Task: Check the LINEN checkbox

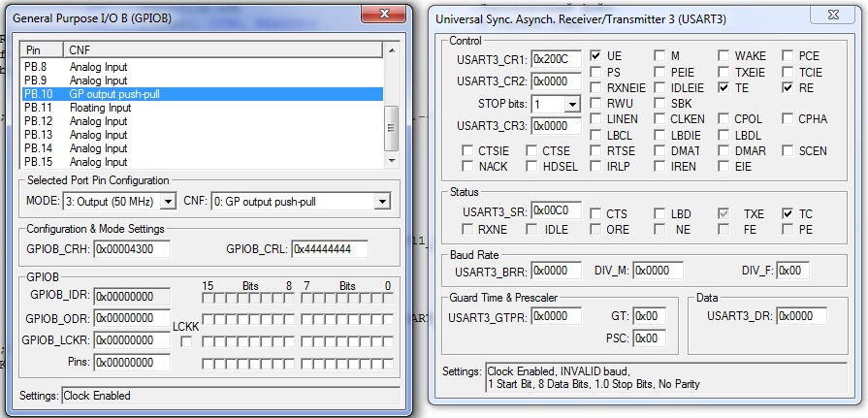Action: coord(595,119)
